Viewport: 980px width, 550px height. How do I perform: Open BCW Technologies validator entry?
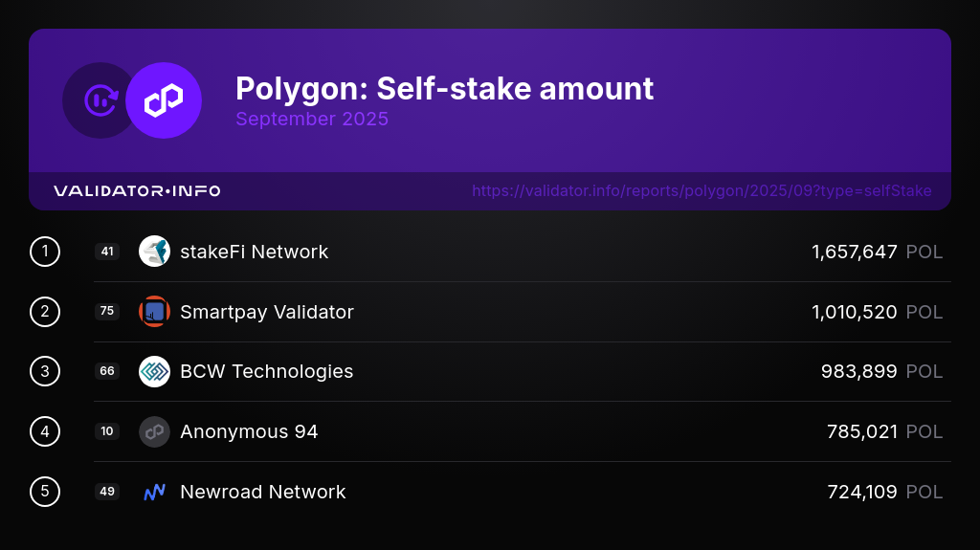(x=266, y=371)
